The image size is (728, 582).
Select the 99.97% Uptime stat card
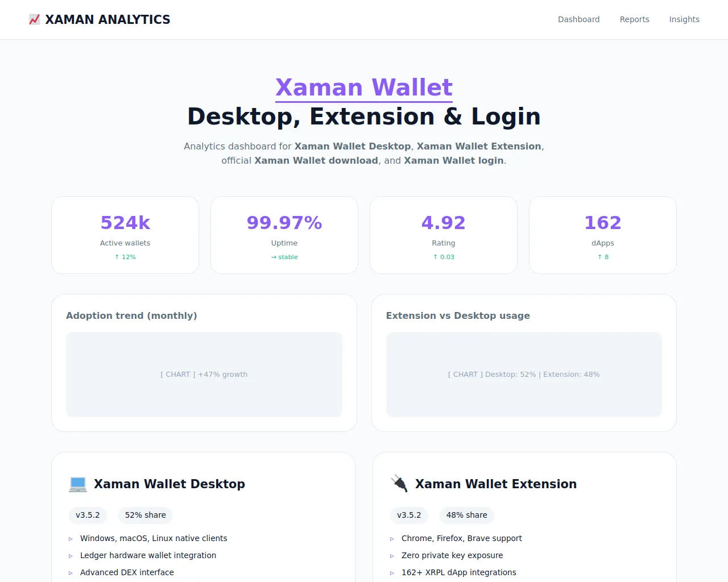coord(284,235)
